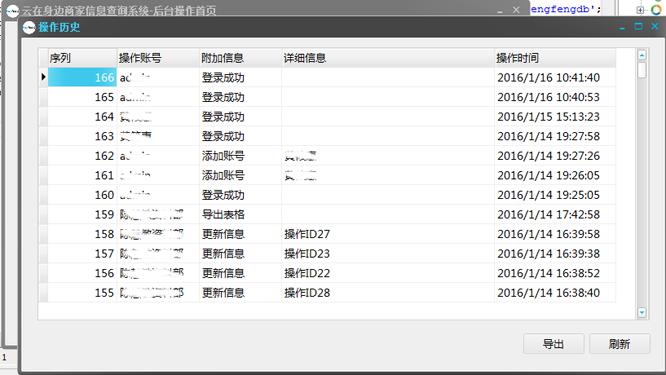Click the row header of row 155
The image size is (666, 375).
[x=43, y=293]
